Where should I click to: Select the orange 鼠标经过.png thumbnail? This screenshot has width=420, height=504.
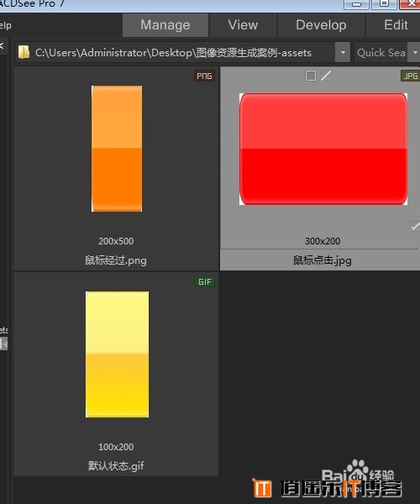coord(116,149)
